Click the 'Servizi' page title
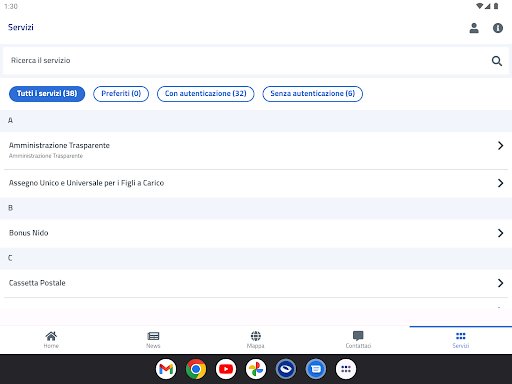The height and width of the screenshot is (384, 512). (21, 27)
